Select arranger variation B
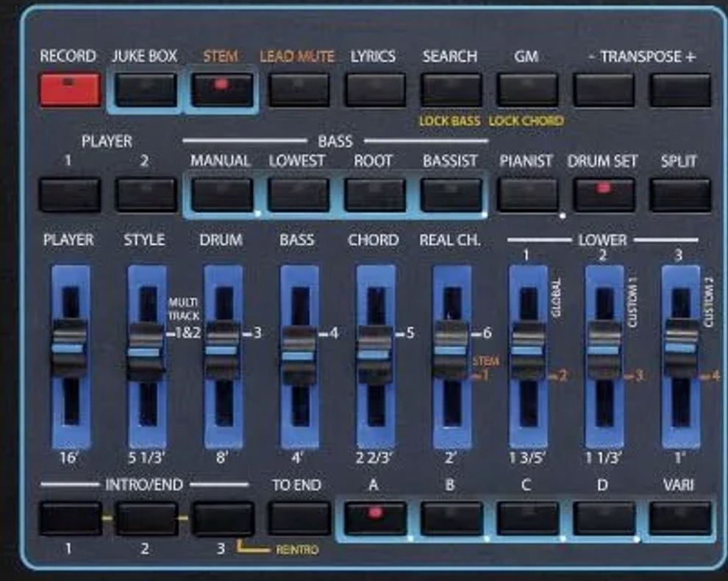This screenshot has height=581, width=728. 452,518
